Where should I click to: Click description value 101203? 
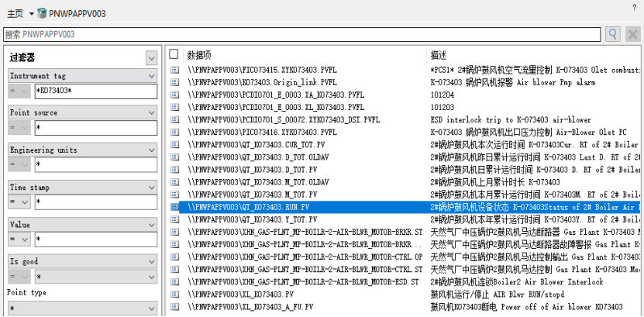[x=443, y=107]
